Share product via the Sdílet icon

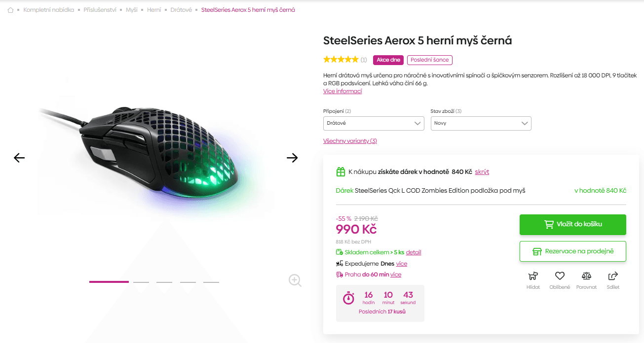[613, 276]
